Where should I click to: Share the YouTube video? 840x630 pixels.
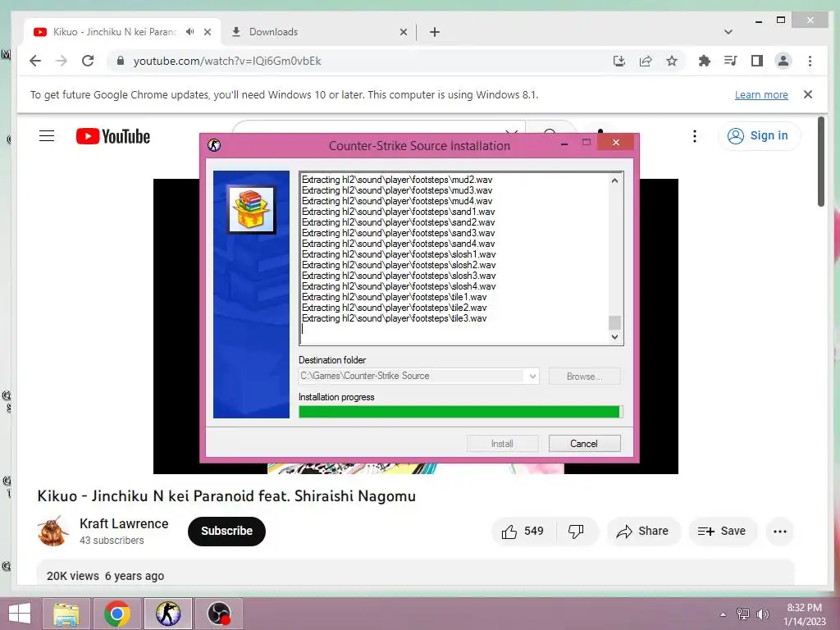(x=642, y=531)
